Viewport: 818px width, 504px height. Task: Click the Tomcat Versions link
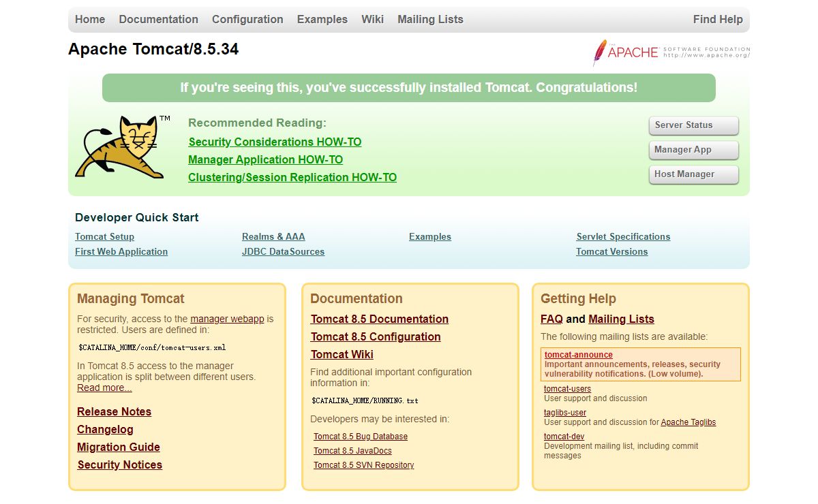coord(612,251)
